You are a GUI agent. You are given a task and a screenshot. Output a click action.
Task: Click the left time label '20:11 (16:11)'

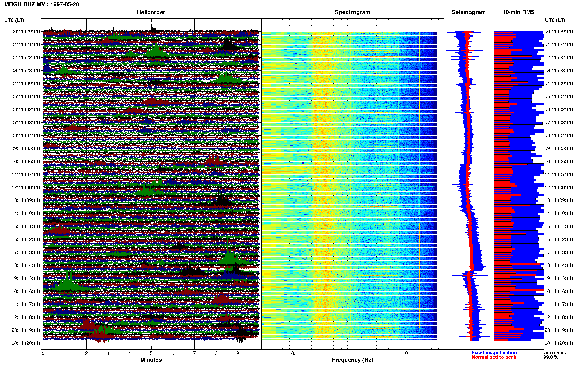[26, 291]
